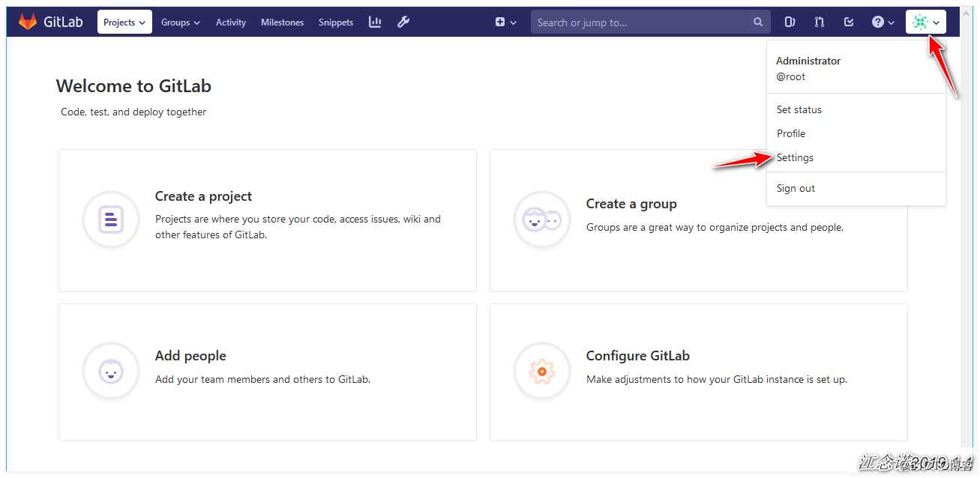Click the @root username text

point(791,76)
